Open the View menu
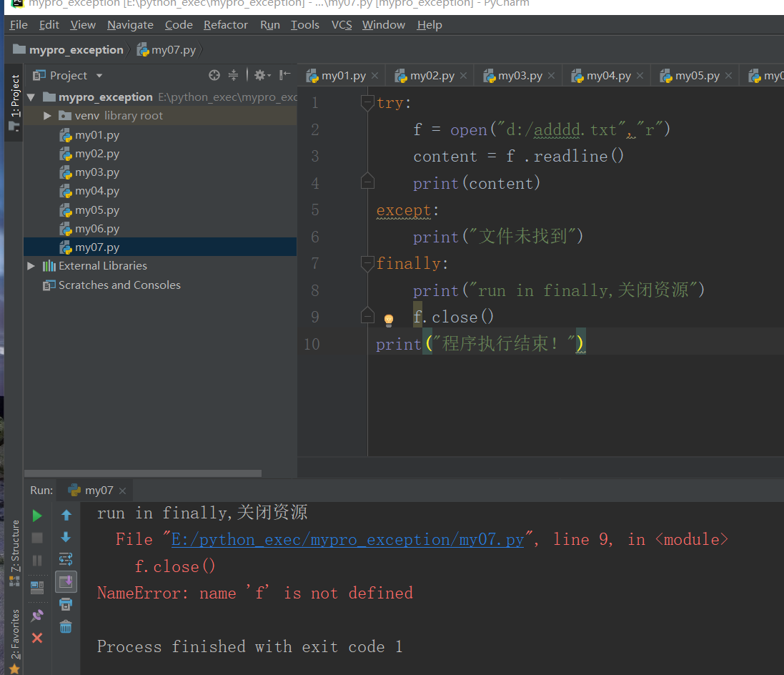 pos(83,24)
